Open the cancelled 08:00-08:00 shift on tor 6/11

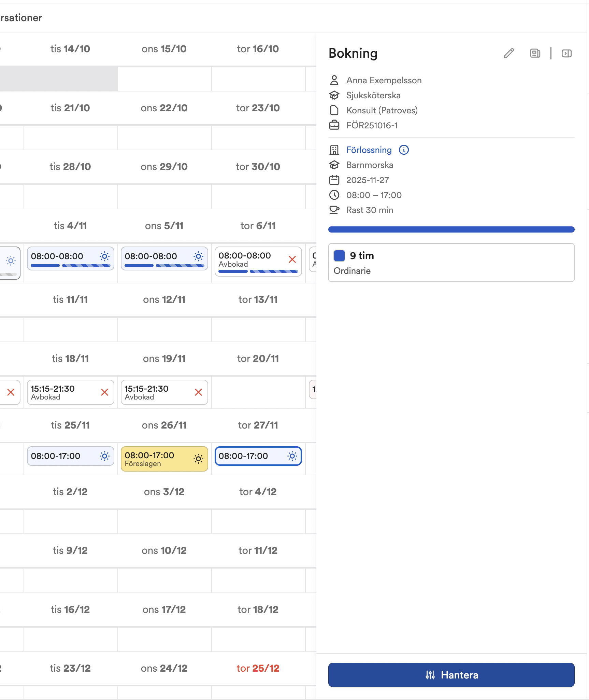tap(258, 262)
